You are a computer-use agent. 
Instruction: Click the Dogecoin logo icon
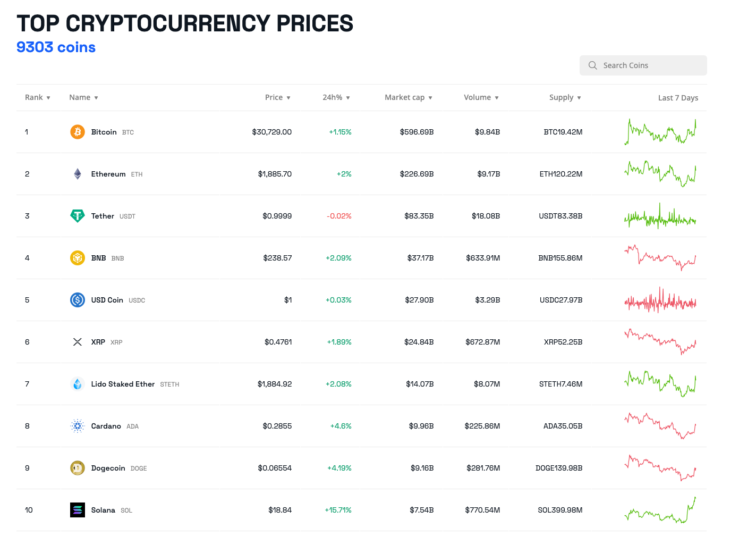point(78,468)
